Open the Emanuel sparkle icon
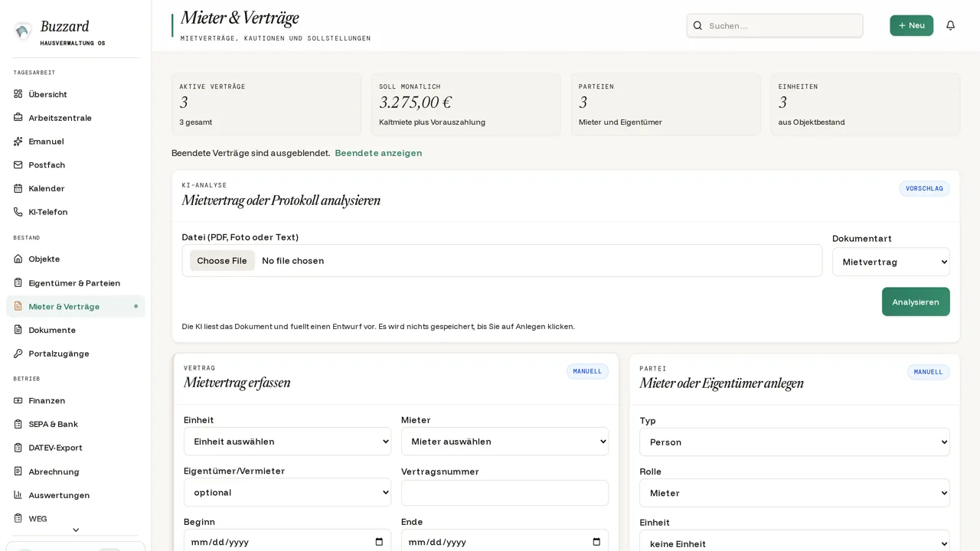The width and height of the screenshot is (980, 551). (18, 141)
